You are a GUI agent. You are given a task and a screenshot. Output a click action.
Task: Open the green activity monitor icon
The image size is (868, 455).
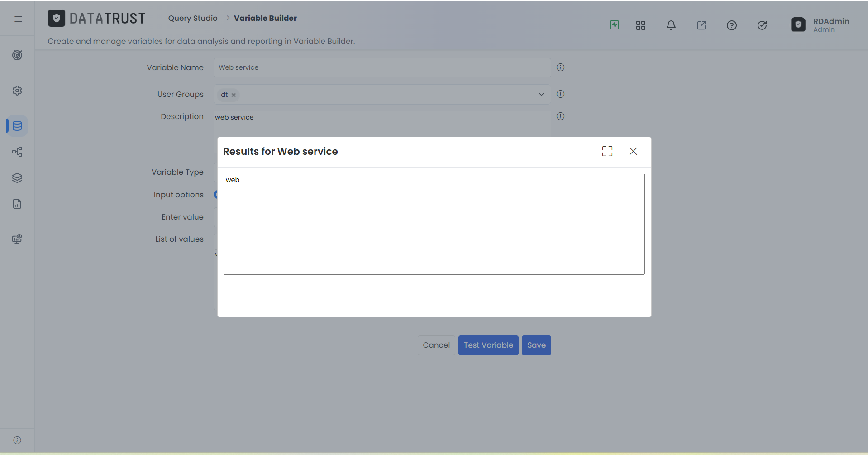(615, 25)
